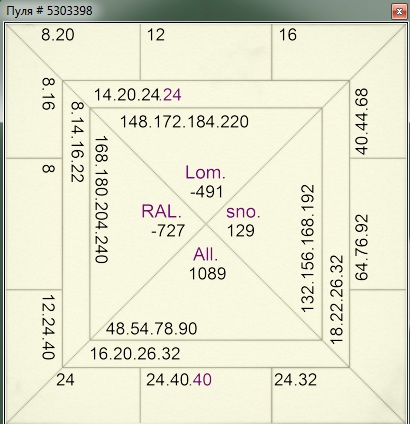Image resolution: width=410 pixels, height=424 pixels.
Task: Click the RAL. player name
Action: (x=161, y=211)
